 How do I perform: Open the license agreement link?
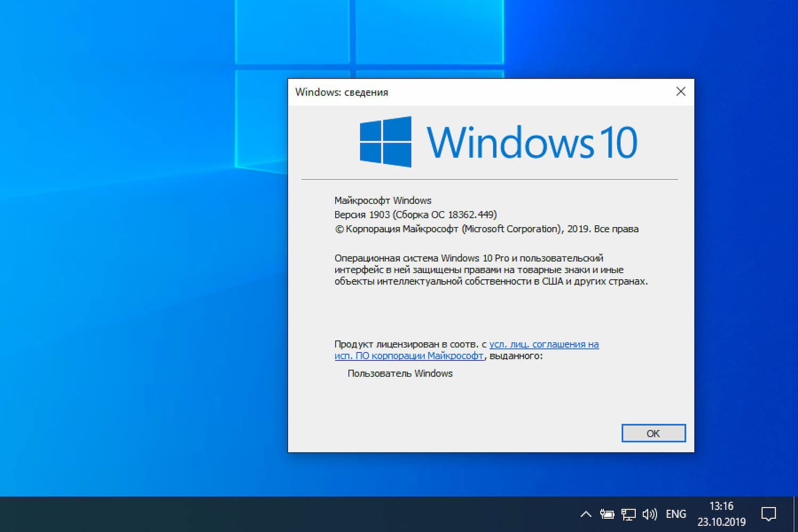[x=544, y=344]
